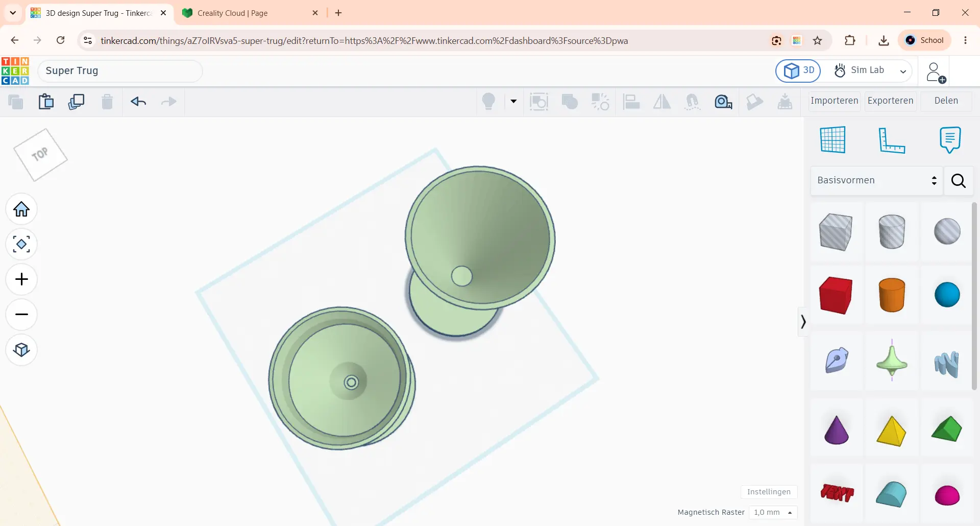Open the Instellingen settings button
980x526 pixels.
point(769,492)
